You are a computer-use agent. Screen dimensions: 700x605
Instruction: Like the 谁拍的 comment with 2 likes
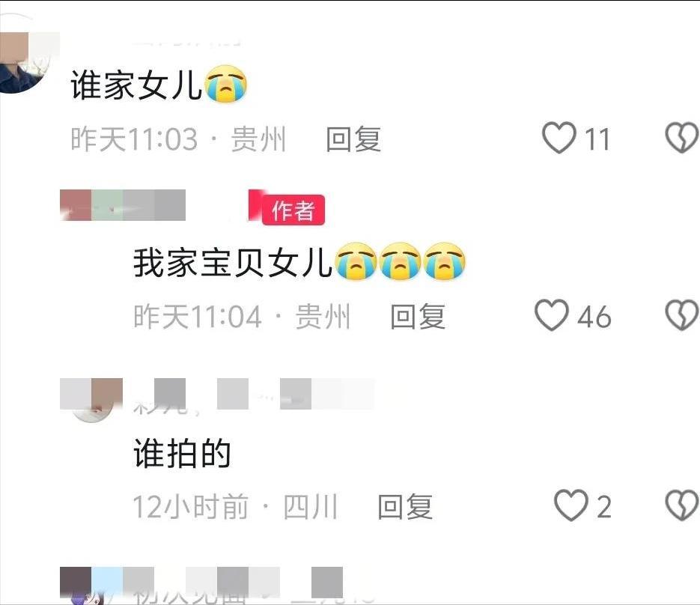tap(571, 505)
